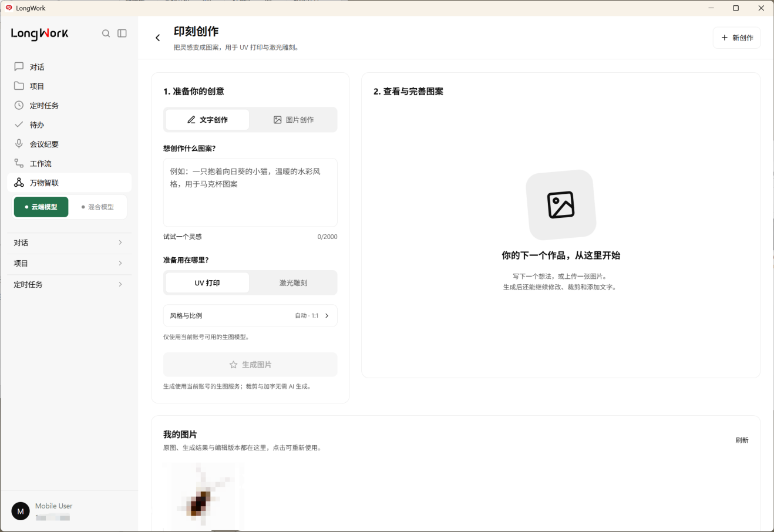Expand the 项目 section chevron
The image size is (774, 532).
click(120, 263)
